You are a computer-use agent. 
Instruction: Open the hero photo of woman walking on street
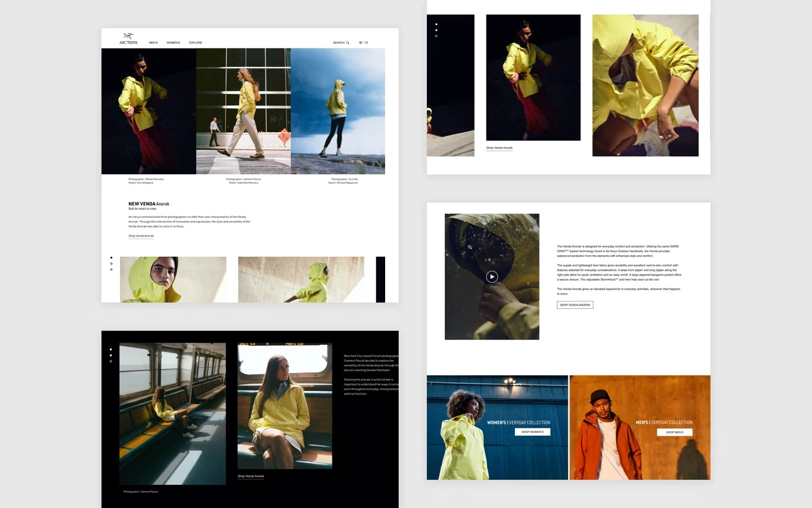tap(244, 111)
